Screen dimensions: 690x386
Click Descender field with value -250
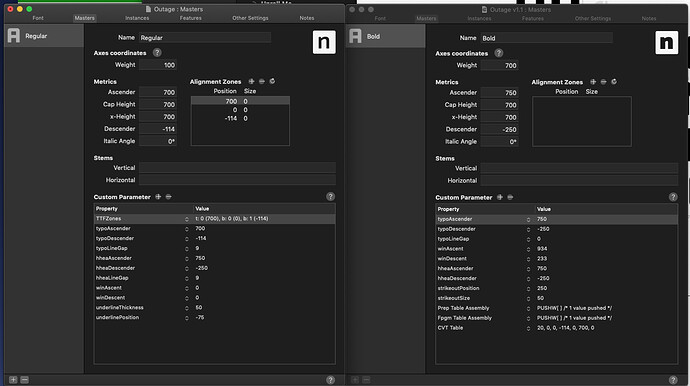(x=499, y=129)
